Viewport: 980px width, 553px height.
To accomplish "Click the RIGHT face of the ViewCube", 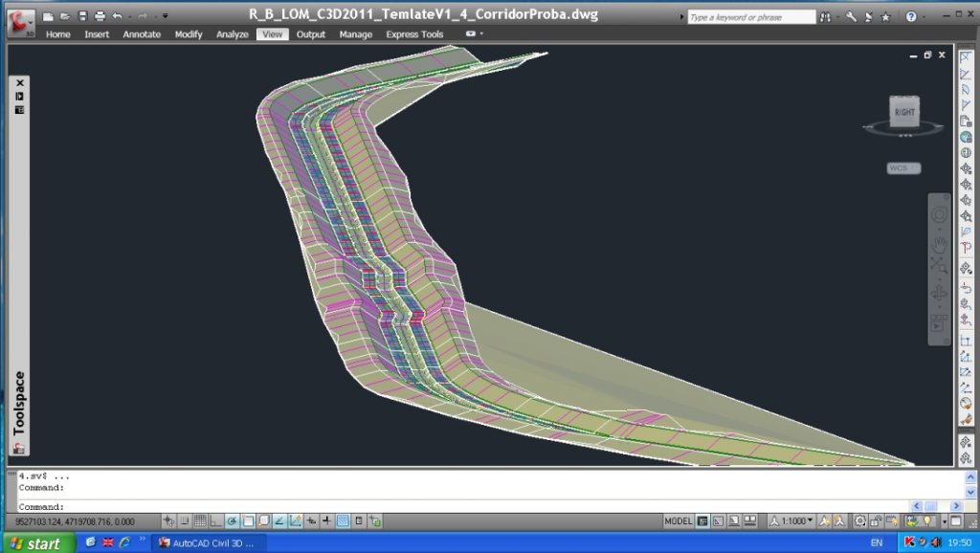I will (903, 112).
